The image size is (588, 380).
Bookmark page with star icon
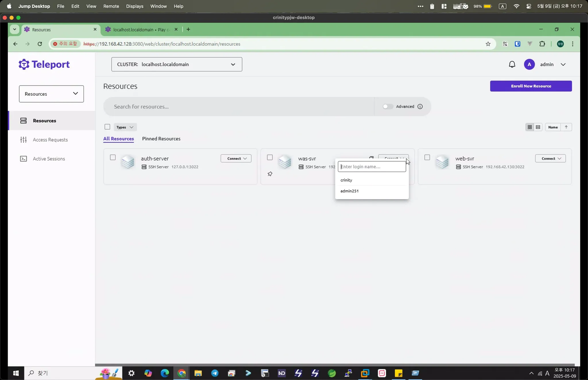click(488, 44)
